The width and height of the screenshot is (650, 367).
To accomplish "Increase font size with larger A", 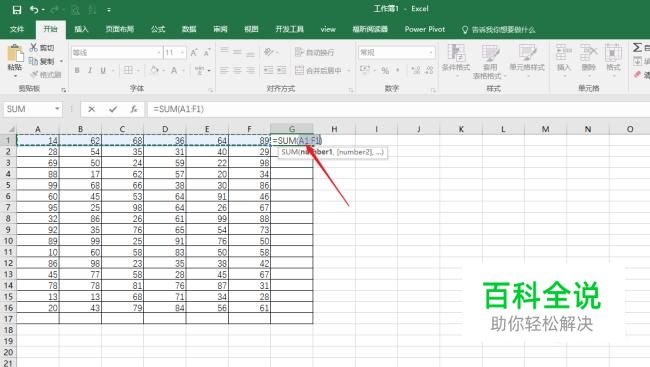I will (194, 53).
